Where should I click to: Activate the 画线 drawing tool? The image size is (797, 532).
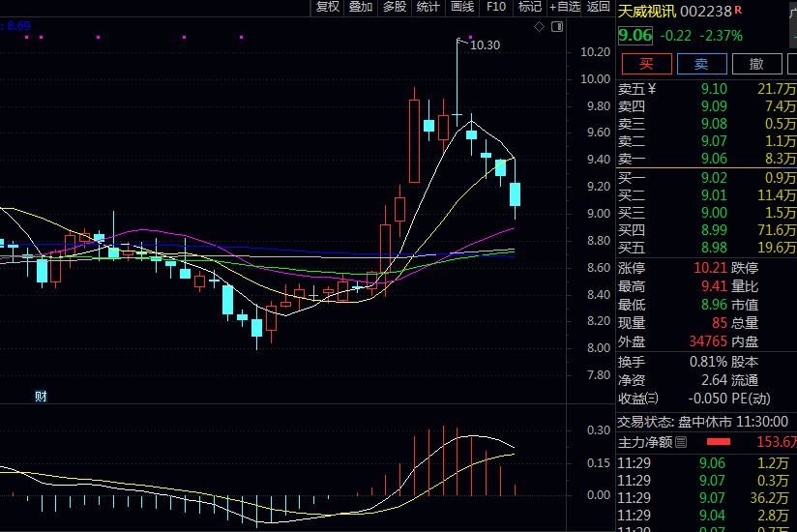pyautogui.click(x=462, y=7)
